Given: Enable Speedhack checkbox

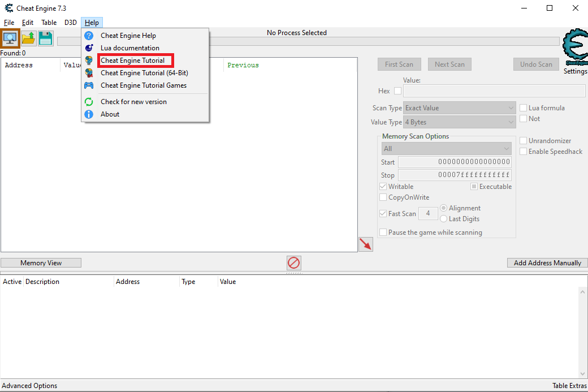Looking at the screenshot, I should coord(523,152).
